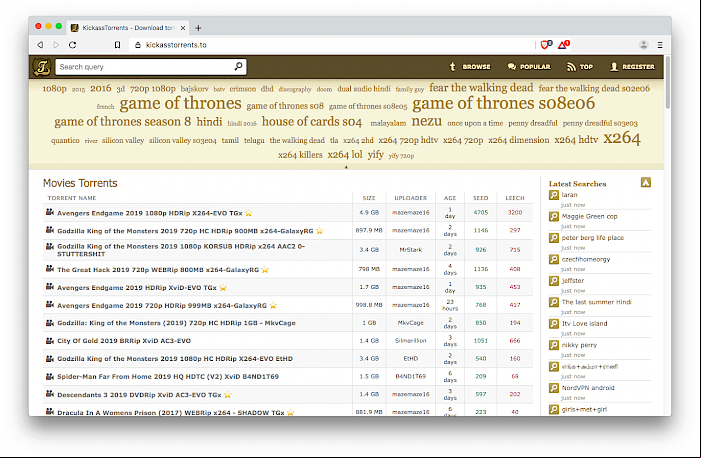701x458 pixels.
Task: Click search icon beside 'jeffster'
Action: [x=554, y=281]
